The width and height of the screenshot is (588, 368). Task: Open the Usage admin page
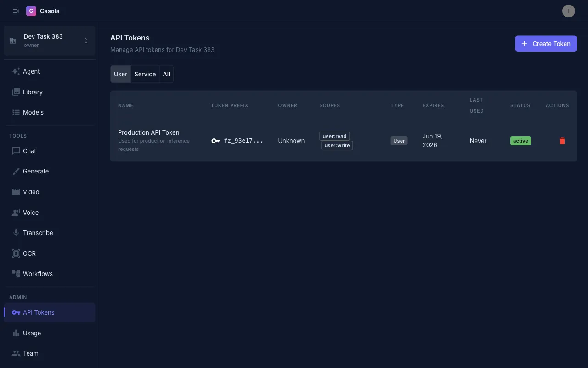[32, 333]
